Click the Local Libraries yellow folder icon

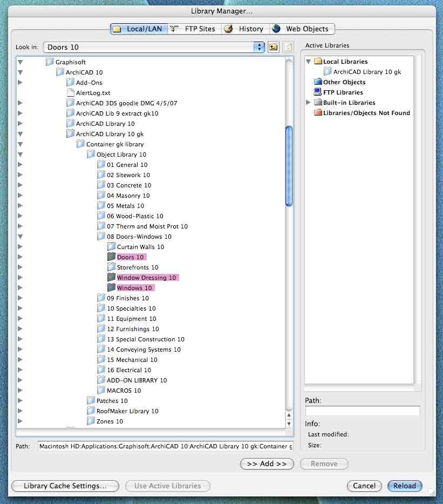pos(318,61)
